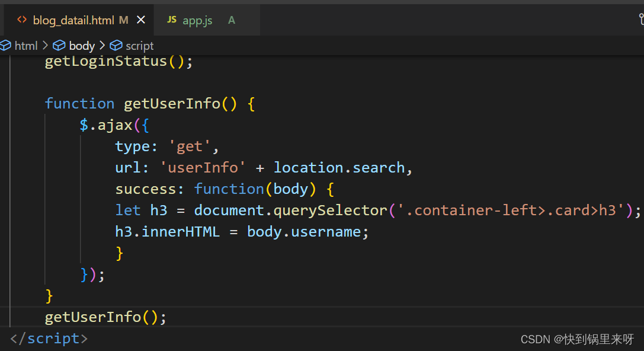Viewport: 644px width, 351px height.
Task: Open the app.js tab
Action: pyautogui.click(x=197, y=20)
